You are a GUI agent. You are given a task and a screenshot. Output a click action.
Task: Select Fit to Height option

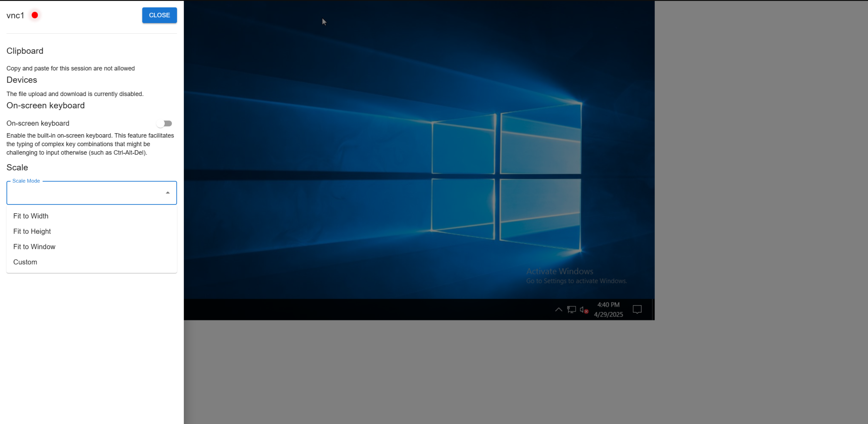point(92,232)
